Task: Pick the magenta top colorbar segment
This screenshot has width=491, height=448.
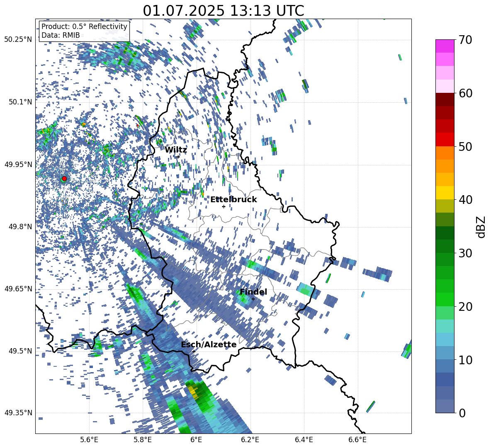Action: tap(445, 46)
